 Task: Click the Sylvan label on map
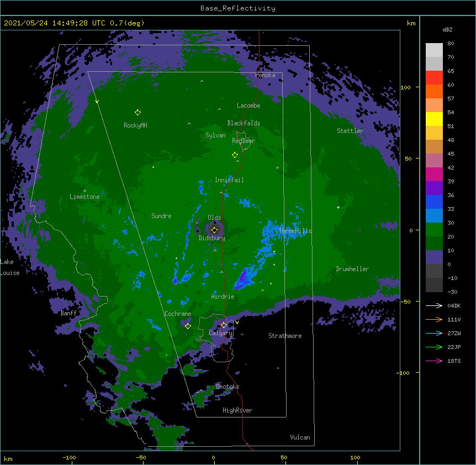coord(215,135)
